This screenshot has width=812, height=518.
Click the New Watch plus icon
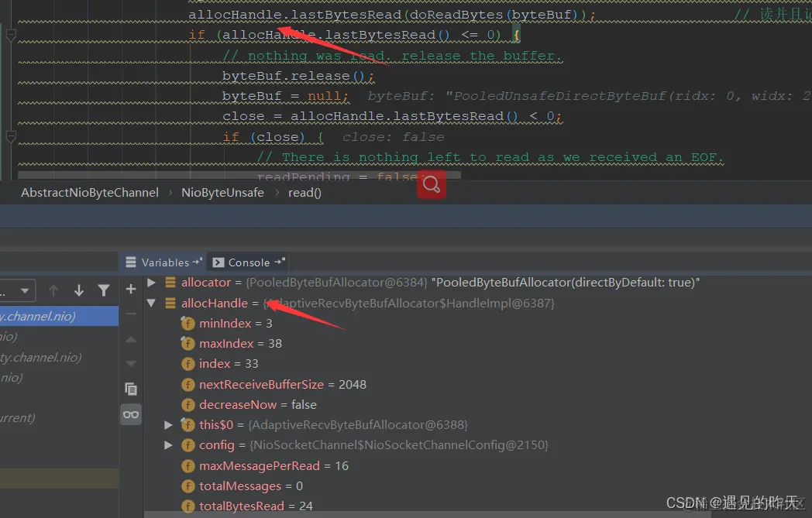click(131, 290)
